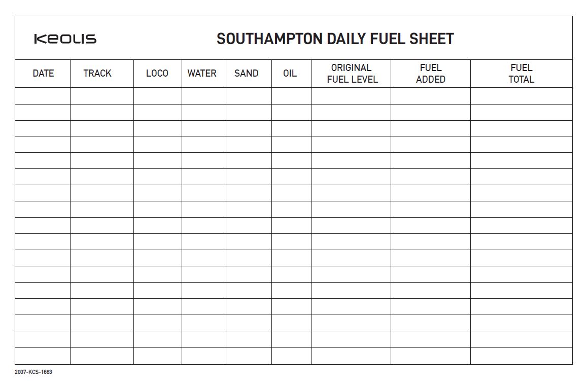Click the last row FUEL TOTAL cell

pyautogui.click(x=521, y=356)
